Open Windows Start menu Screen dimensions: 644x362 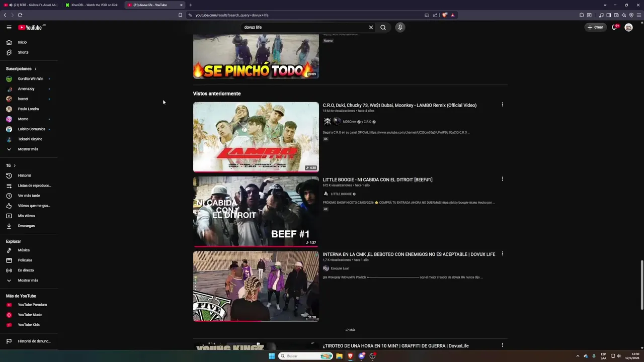pyautogui.click(x=272, y=356)
